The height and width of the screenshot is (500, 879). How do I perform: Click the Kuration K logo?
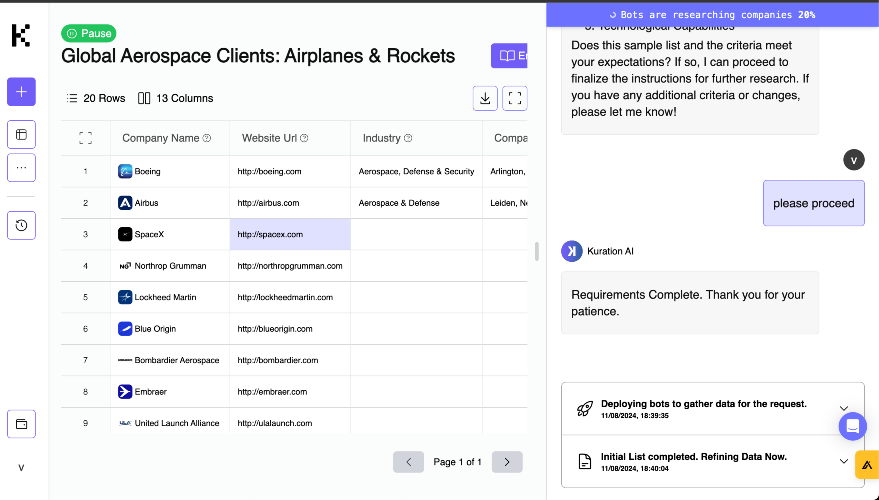coord(21,35)
